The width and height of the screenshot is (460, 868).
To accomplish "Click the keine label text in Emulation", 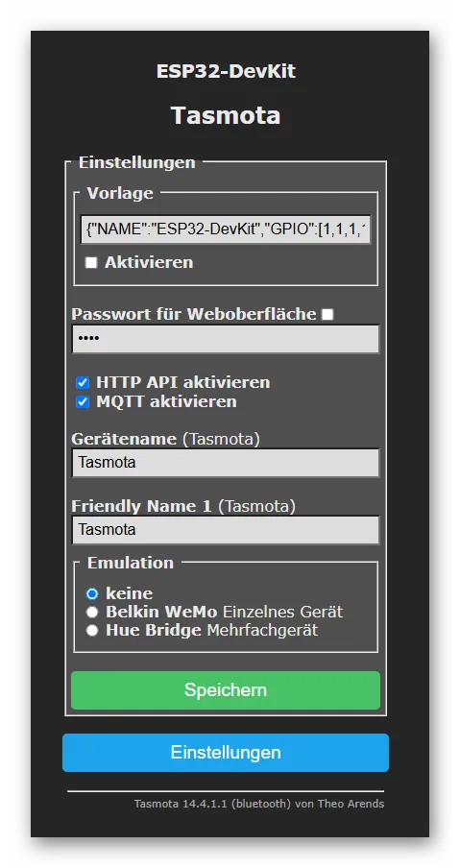I will pos(130,594).
